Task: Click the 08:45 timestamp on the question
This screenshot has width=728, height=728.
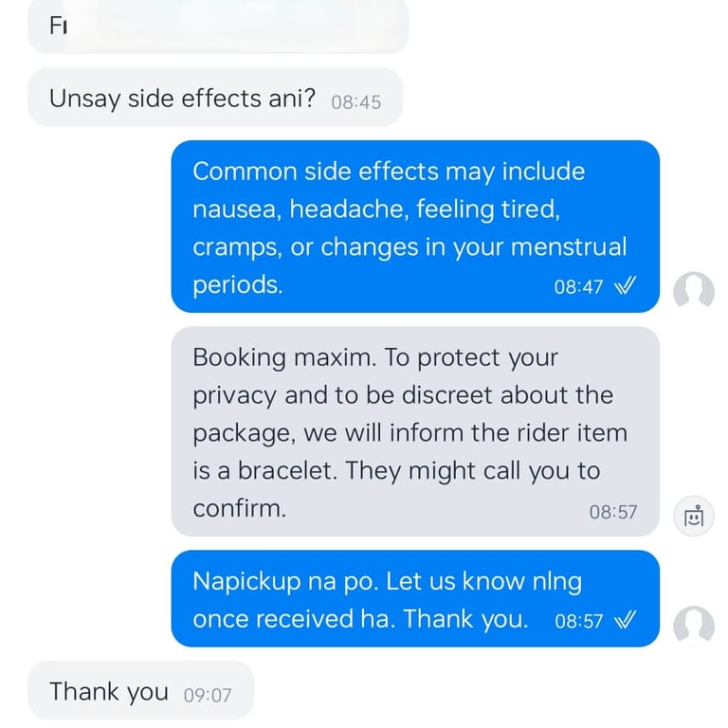Action: click(356, 102)
